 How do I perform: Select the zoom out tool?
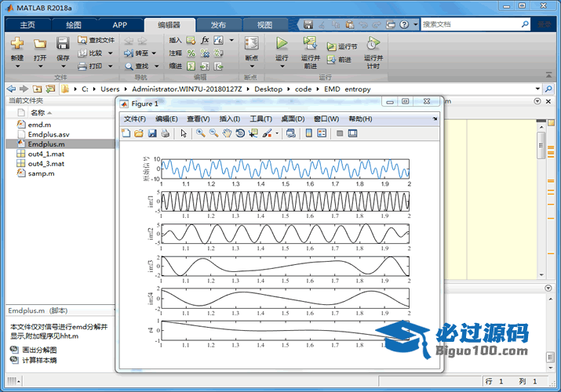pos(213,133)
